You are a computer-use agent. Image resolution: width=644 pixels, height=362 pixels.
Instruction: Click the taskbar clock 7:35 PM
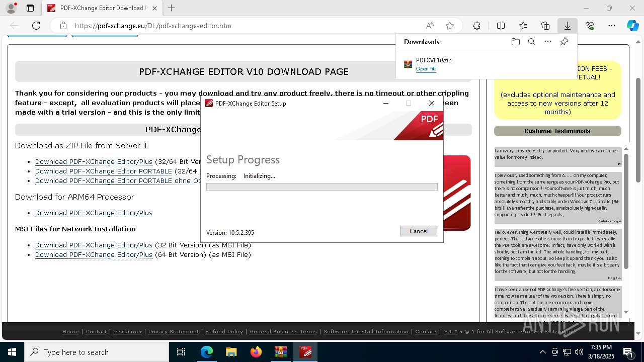coord(601,352)
